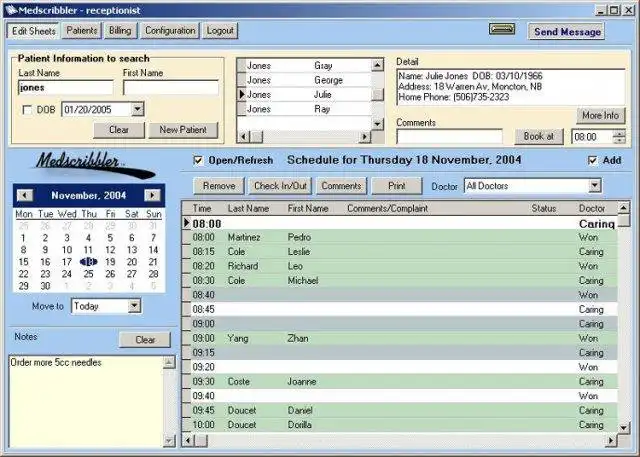The image size is (640, 457).
Task: Select the 09:00 Yang Zhan appointment
Action: point(400,338)
